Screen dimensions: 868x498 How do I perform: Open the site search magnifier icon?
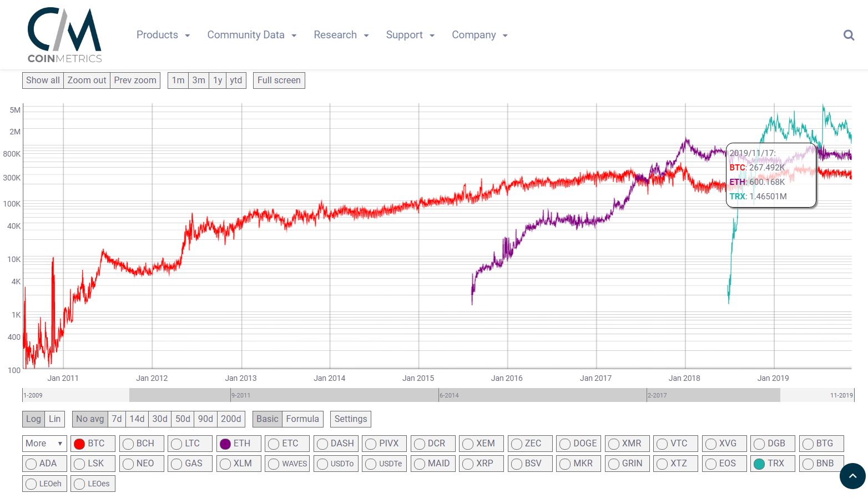(x=849, y=35)
